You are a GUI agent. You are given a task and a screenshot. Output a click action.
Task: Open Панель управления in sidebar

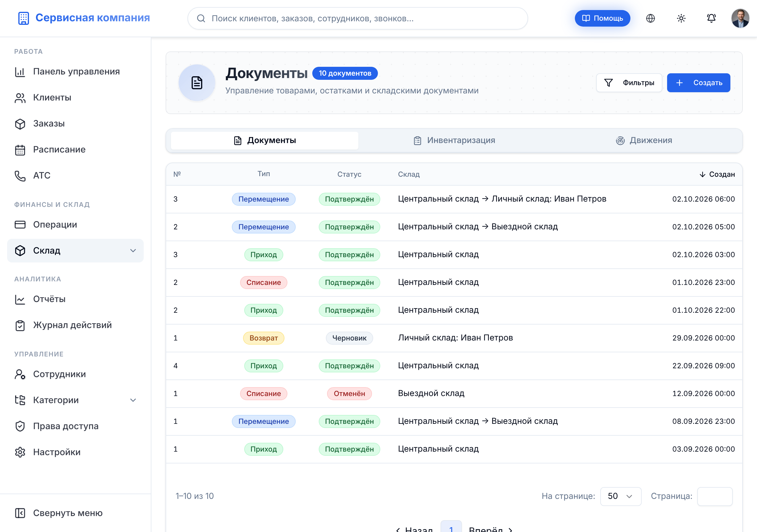coord(75,72)
